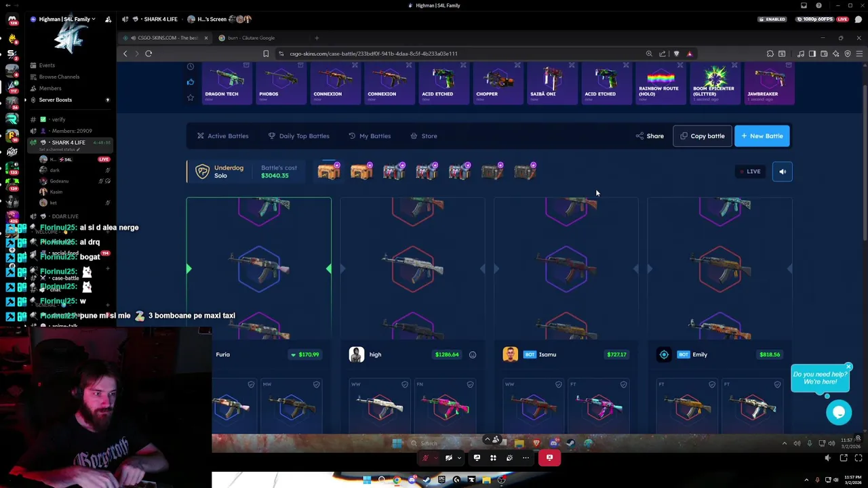Image resolution: width=868 pixels, height=488 pixels.
Task: Open the live chat support bubble
Action: click(x=839, y=411)
